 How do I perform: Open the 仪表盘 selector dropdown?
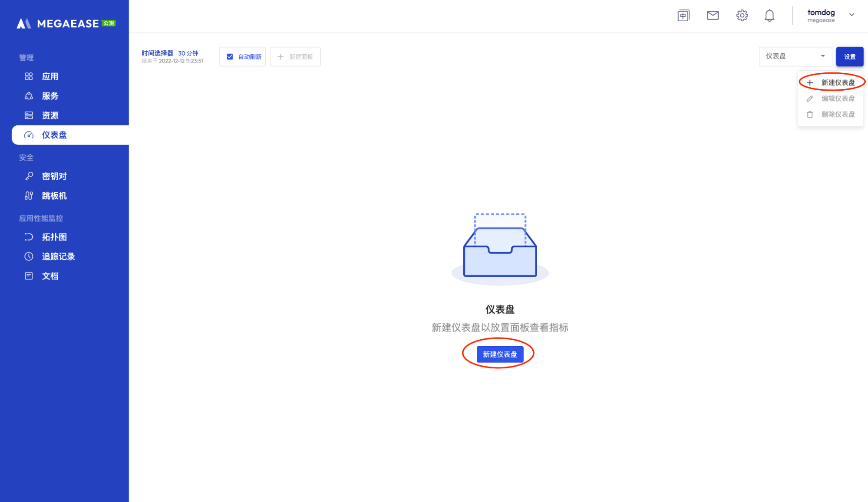(x=795, y=56)
